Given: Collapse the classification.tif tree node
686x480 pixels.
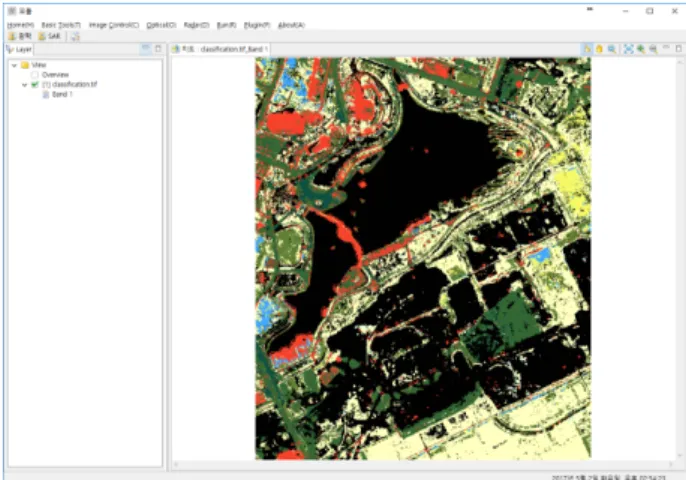Looking at the screenshot, I should [24, 85].
